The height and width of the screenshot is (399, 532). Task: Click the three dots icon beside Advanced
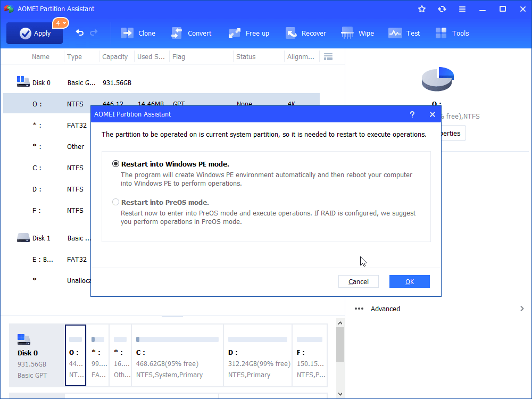(x=359, y=309)
